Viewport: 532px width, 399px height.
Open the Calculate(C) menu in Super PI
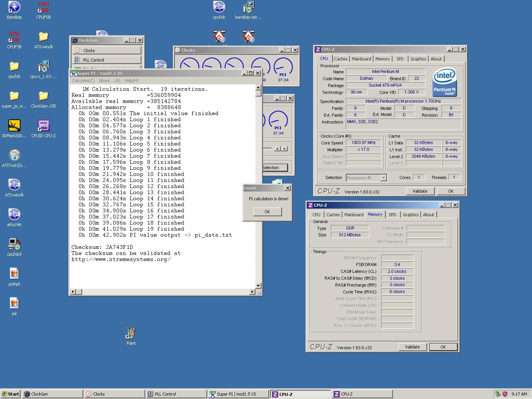coord(83,81)
